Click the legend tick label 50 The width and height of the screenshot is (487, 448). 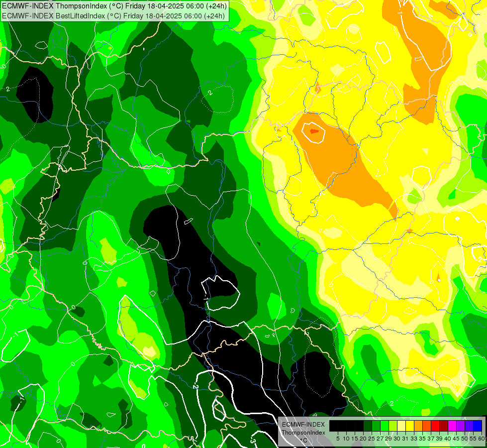[465, 439]
